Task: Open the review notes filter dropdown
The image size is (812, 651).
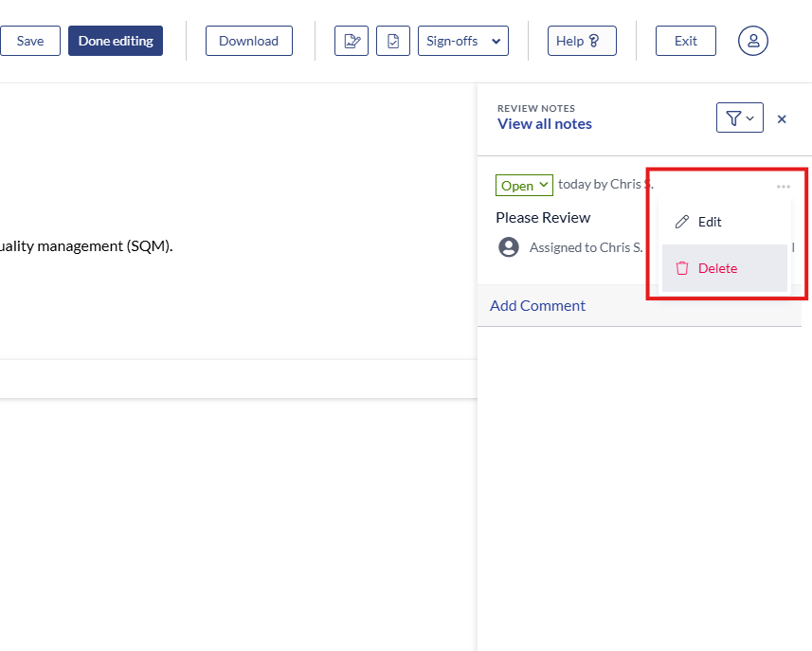Action: coord(739,118)
